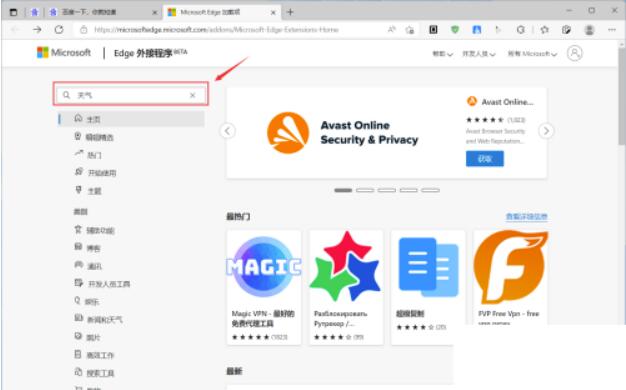Activate the Read aloud icon in address bar
This screenshot has width=626, height=390.
pyautogui.click(x=392, y=30)
